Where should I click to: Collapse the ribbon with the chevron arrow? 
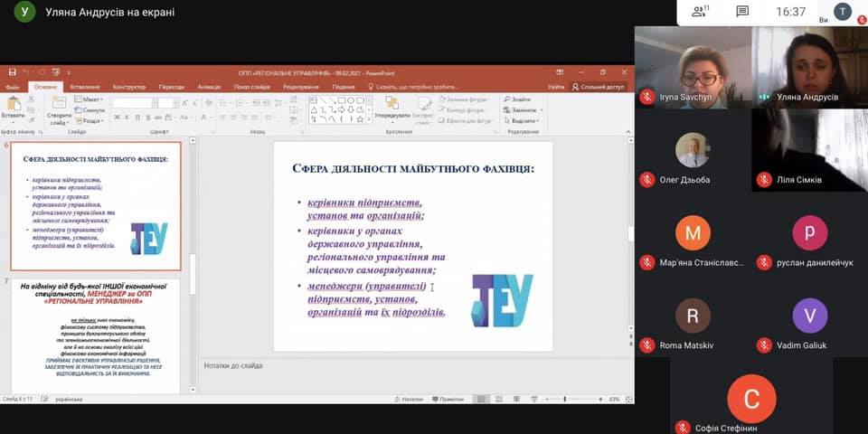click(x=628, y=132)
